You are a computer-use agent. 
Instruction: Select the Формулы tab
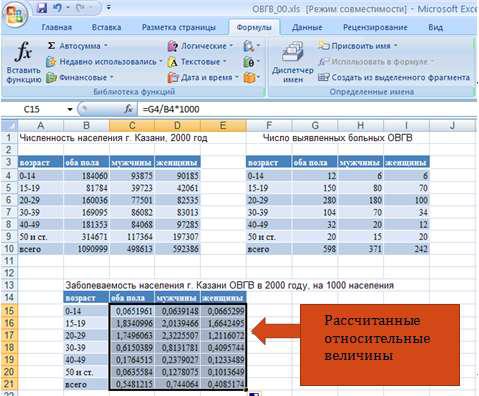pos(254,27)
